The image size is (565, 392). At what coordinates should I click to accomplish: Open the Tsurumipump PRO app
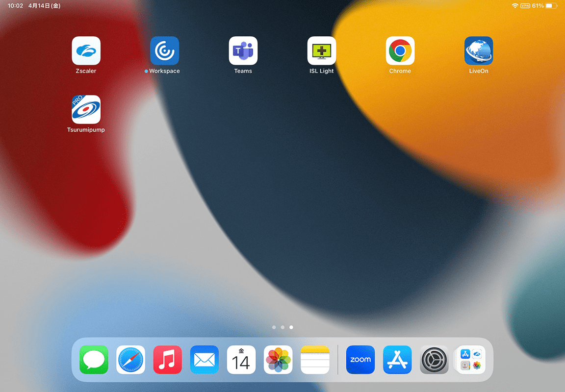click(x=86, y=109)
